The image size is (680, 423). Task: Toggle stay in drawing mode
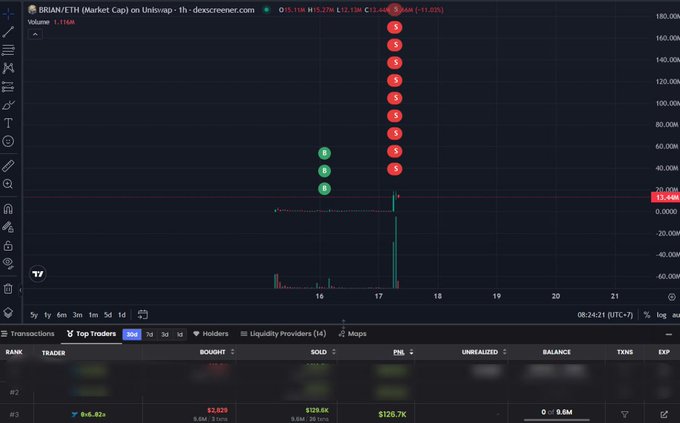pos(8,227)
